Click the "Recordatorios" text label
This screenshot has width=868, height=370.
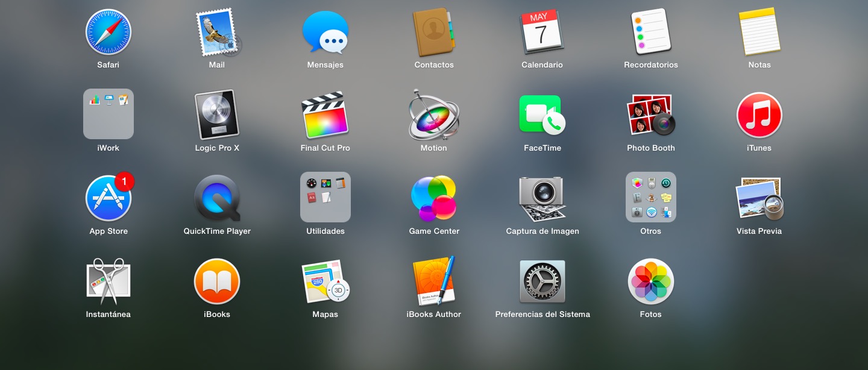click(x=651, y=65)
